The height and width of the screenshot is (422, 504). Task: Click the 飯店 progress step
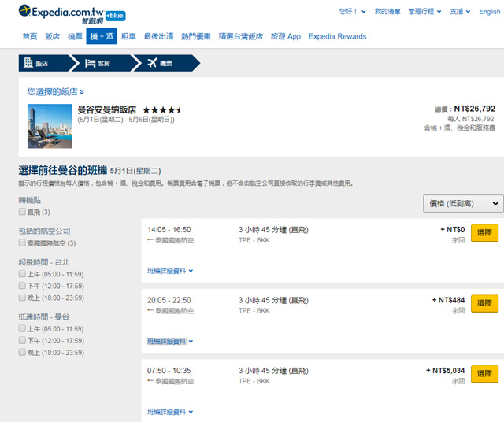click(45, 63)
